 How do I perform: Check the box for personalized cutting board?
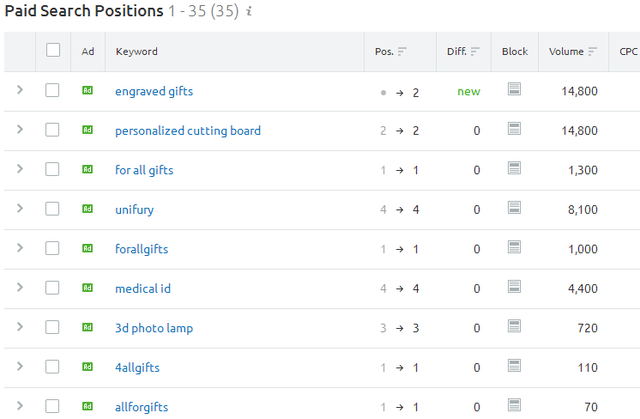(52, 130)
